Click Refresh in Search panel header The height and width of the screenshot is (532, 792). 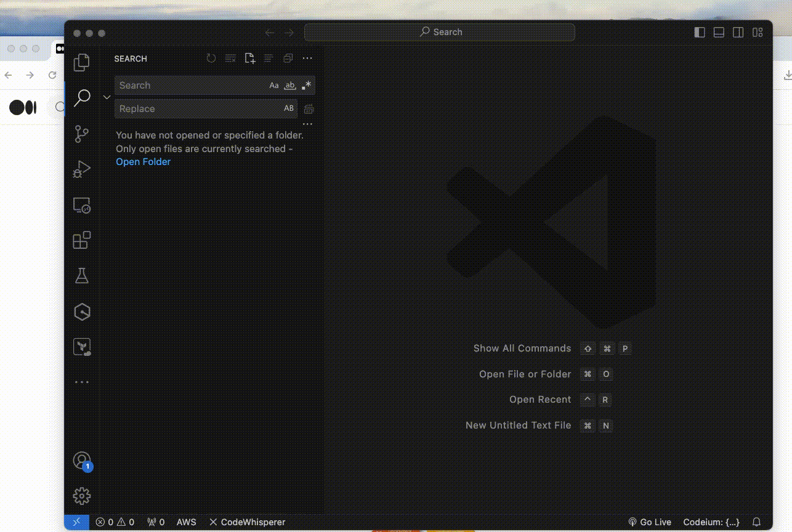(x=211, y=58)
